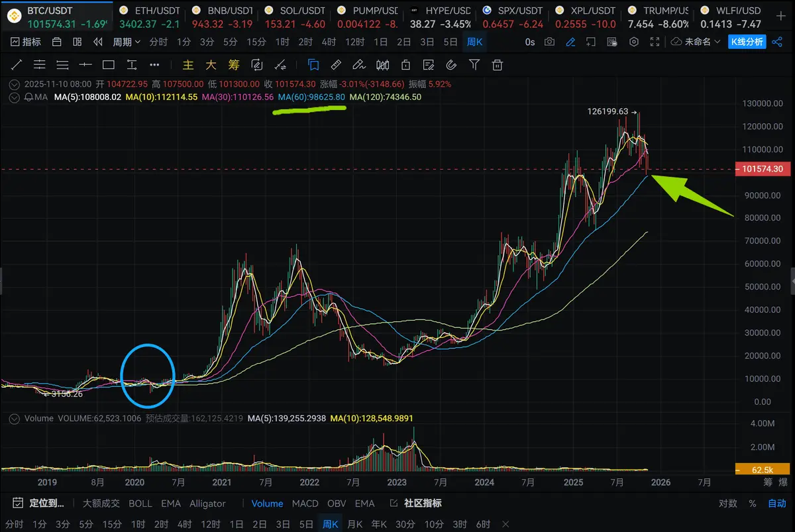Open the 定位到 locate date picker
Image resolution: width=795 pixels, height=532 pixels.
[x=38, y=504]
